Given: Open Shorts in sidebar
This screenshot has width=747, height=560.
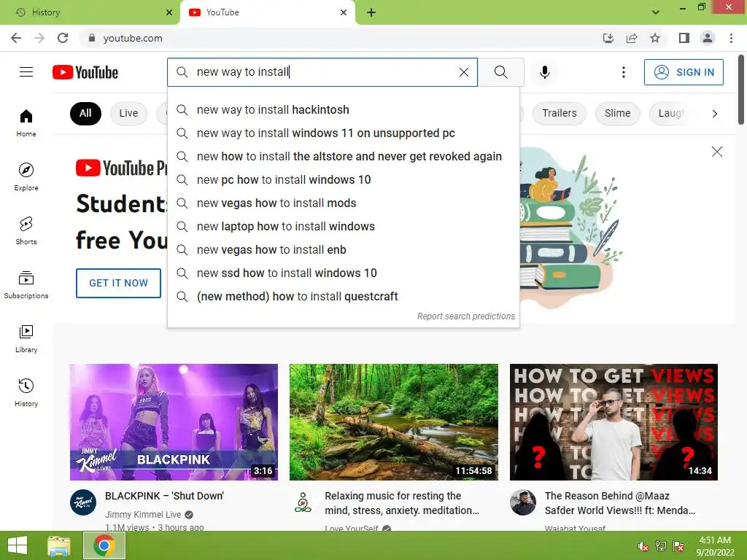Looking at the screenshot, I should coord(26,231).
